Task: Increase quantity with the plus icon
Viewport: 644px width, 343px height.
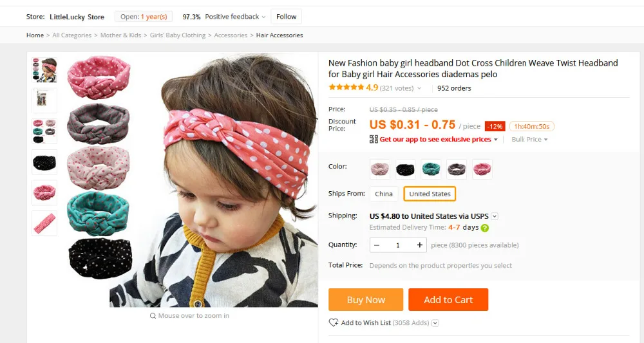Action: [419, 245]
